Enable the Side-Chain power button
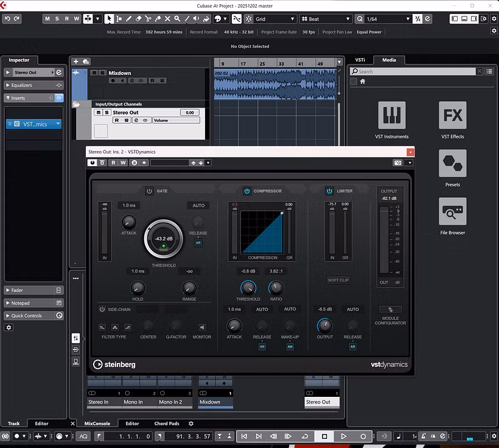The width and height of the screenshot is (499, 448). pyautogui.click(x=102, y=309)
